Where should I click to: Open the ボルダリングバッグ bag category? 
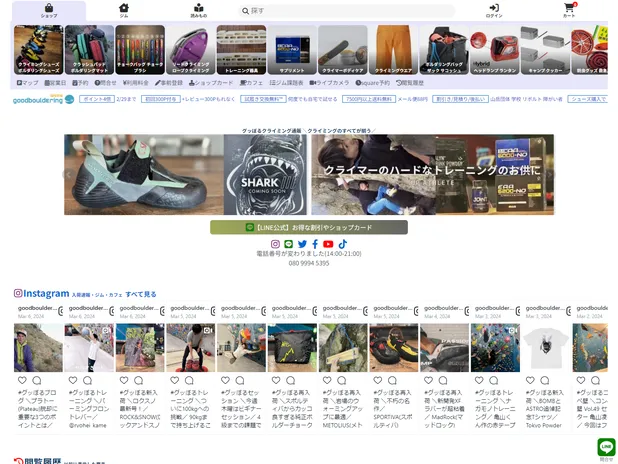click(x=445, y=50)
